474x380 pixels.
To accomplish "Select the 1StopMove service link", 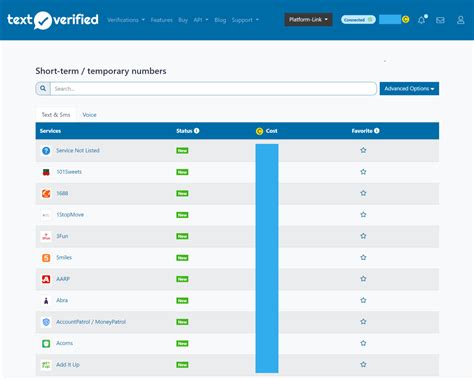I will (x=70, y=215).
